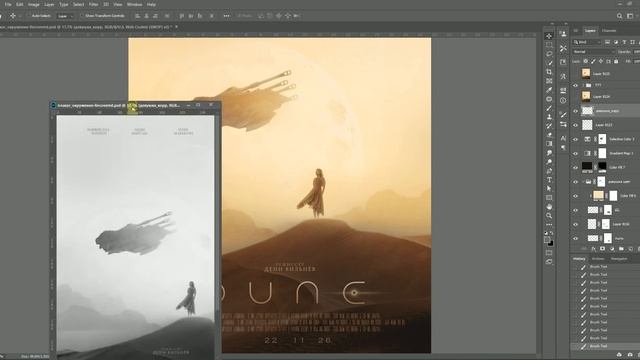Screen dimensions: 640x360
Task: Collapse the group above Color Fill 6
Action: click(x=584, y=182)
